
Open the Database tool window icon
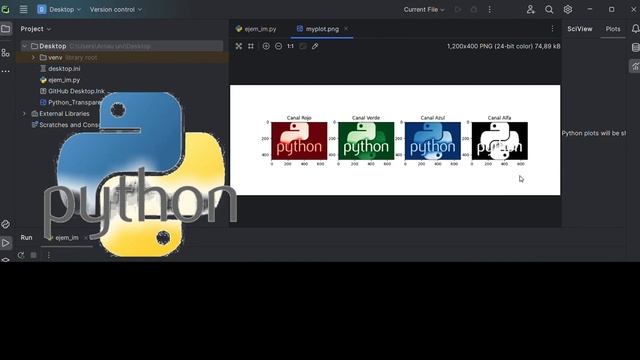(635, 47)
